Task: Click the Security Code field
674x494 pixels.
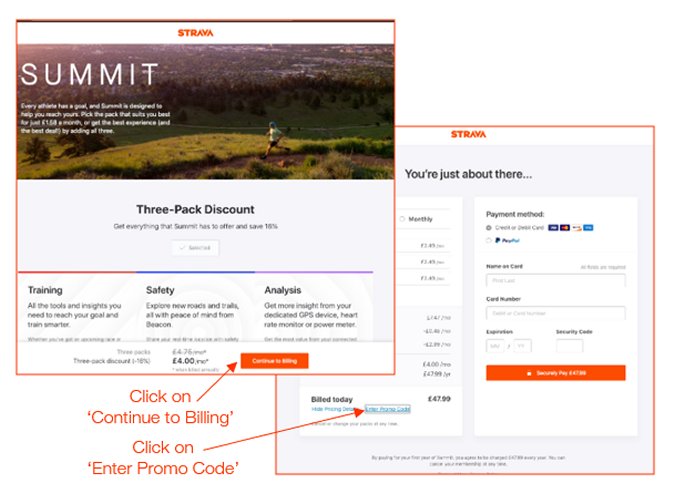Action: point(570,346)
